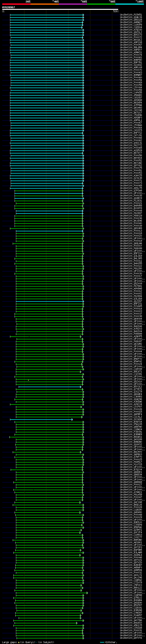Select the UniRef100_B8LQM4 hit label
The height and width of the screenshot is (644, 146).
(131, 48)
